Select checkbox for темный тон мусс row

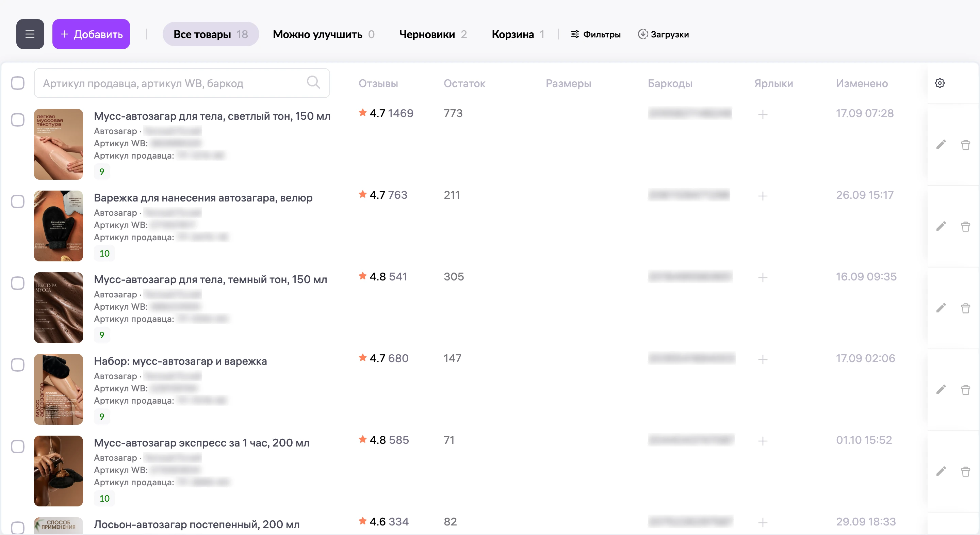[x=17, y=283]
